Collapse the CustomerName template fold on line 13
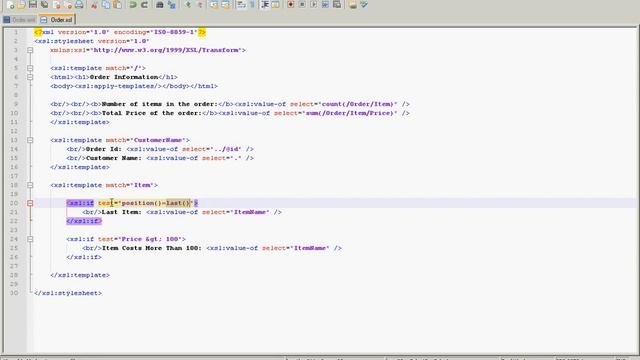 30,140
